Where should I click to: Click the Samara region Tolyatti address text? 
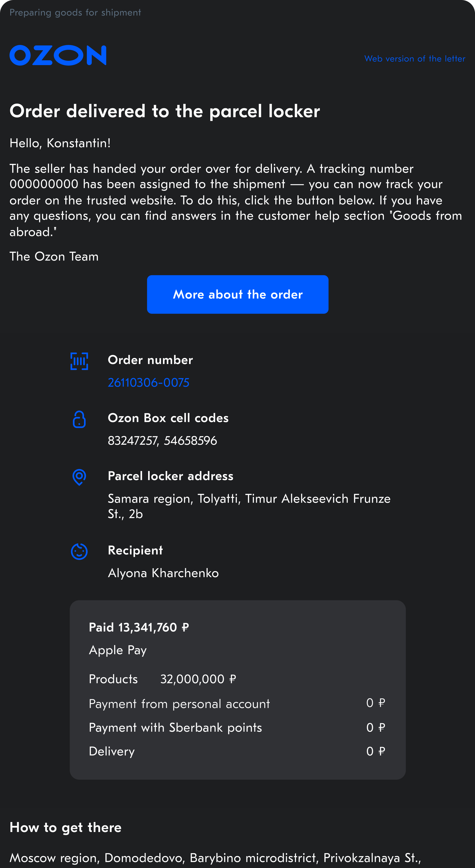coord(249,506)
